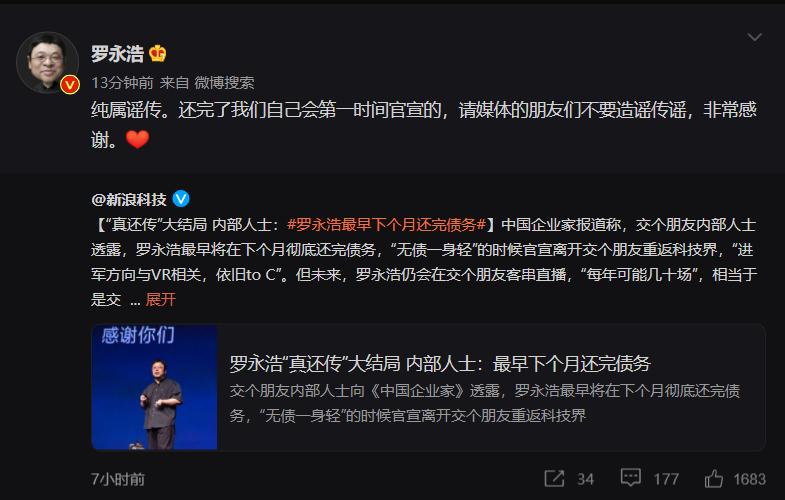Open the @新浪科技 account link
785x500 pixels.
[129, 199]
